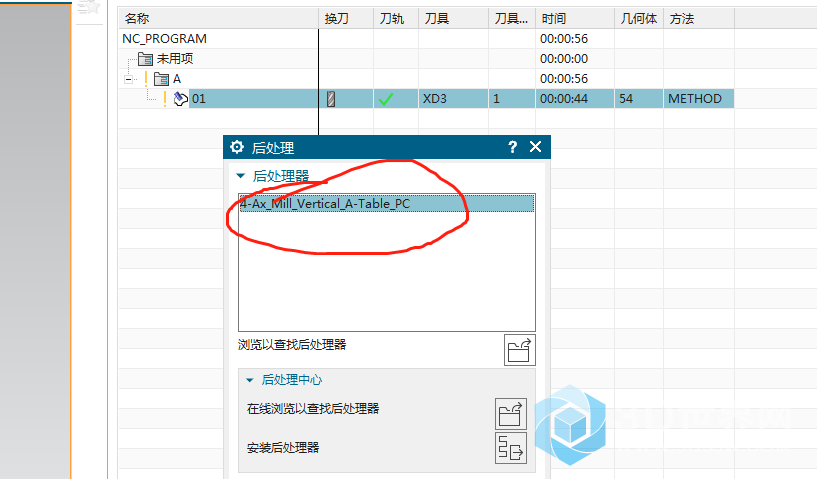The height and width of the screenshot is (479, 817).
Task: Select the 未用项 tree item
Action: tap(175, 58)
